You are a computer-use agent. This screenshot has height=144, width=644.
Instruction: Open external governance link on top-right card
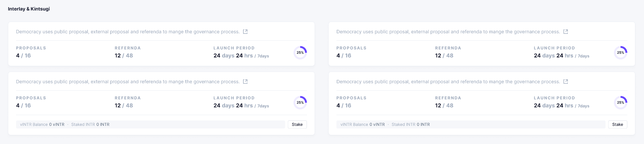pyautogui.click(x=566, y=32)
